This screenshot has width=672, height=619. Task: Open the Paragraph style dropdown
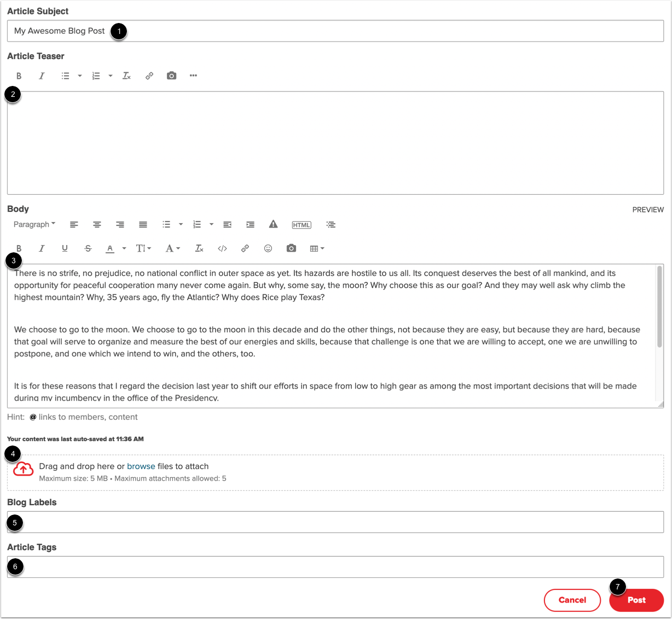pos(33,224)
